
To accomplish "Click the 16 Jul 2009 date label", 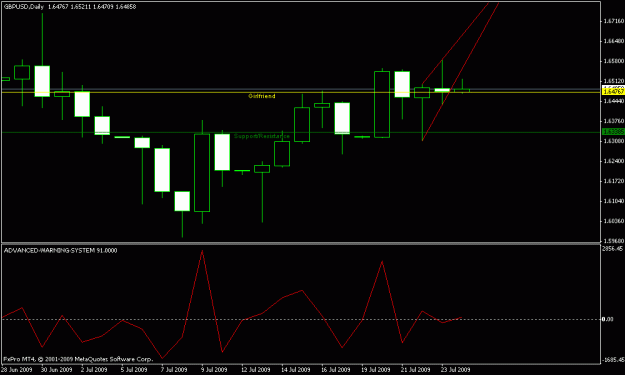I will tap(336, 369).
